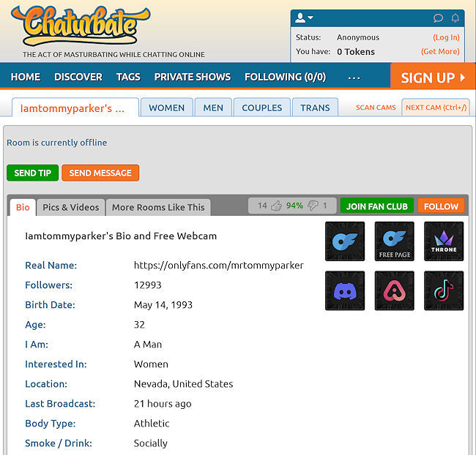
Task: Click the notification bell icon
Action: point(455,18)
